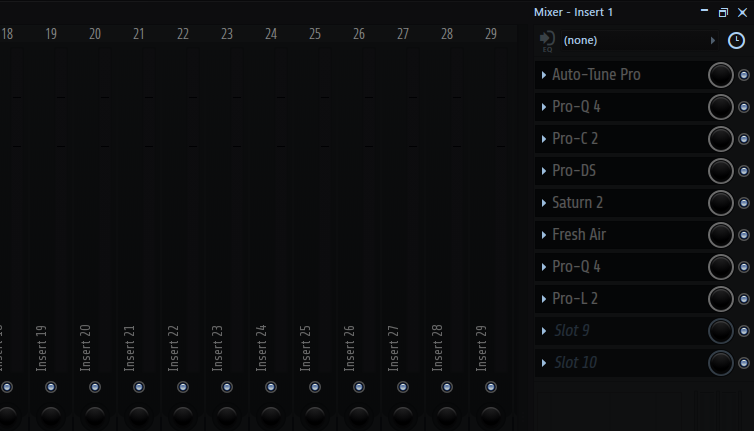Select mixer track number 27
The width and height of the screenshot is (754, 431).
tap(403, 34)
